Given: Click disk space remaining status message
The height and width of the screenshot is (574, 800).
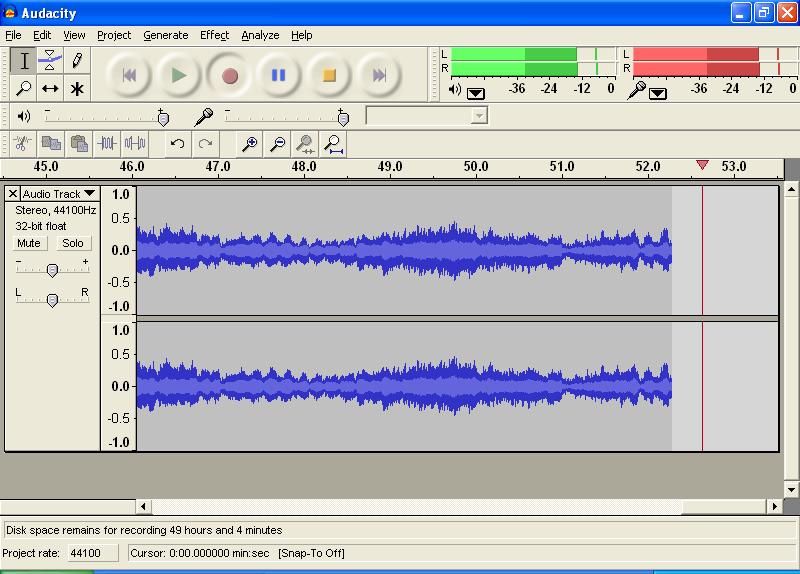Looking at the screenshot, I should (x=144, y=530).
